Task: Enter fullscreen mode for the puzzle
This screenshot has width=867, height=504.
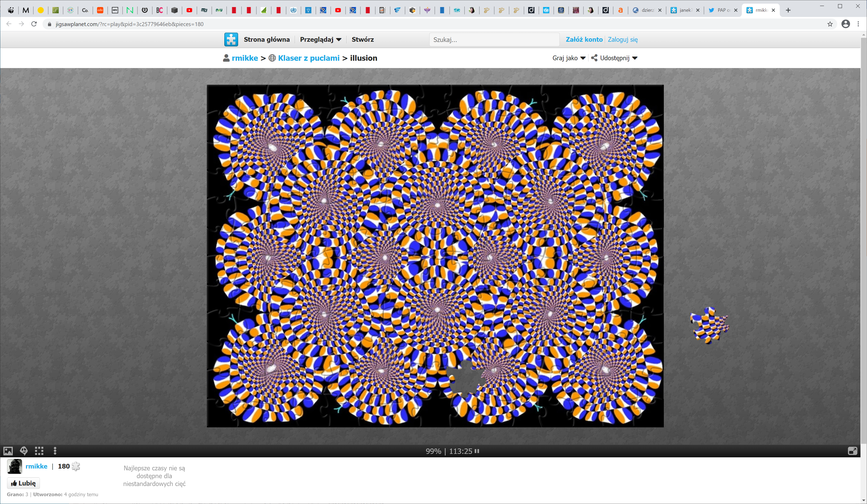Action: click(852, 451)
